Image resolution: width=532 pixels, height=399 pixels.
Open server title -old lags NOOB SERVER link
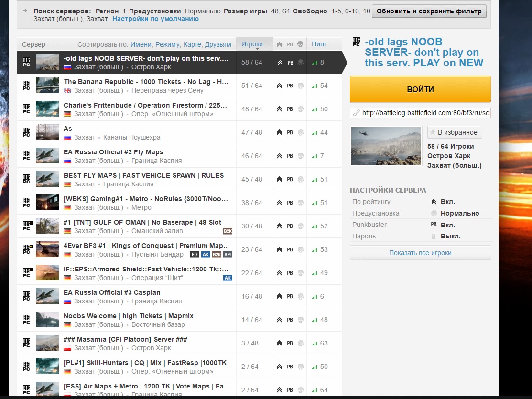[x=424, y=52]
